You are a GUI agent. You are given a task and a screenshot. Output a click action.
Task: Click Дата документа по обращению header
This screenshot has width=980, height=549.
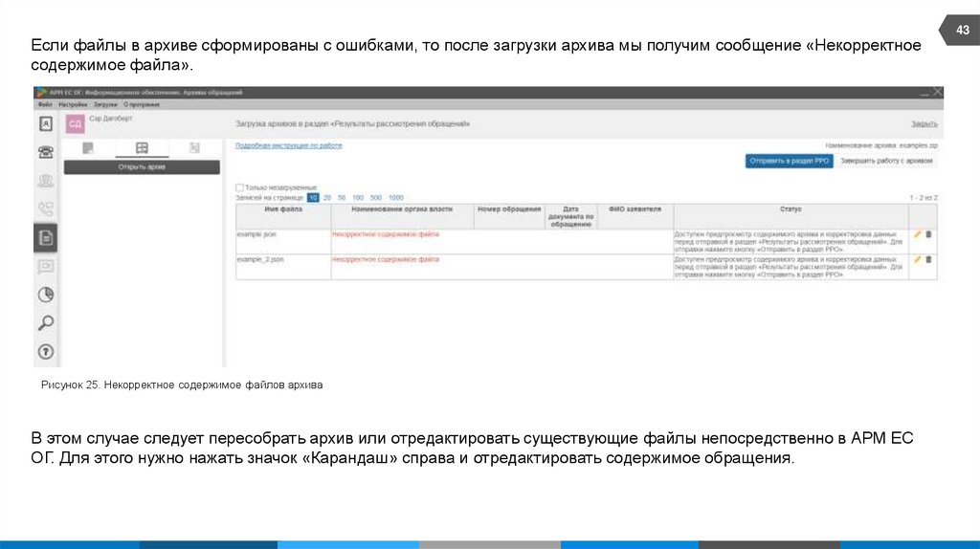[x=570, y=216]
